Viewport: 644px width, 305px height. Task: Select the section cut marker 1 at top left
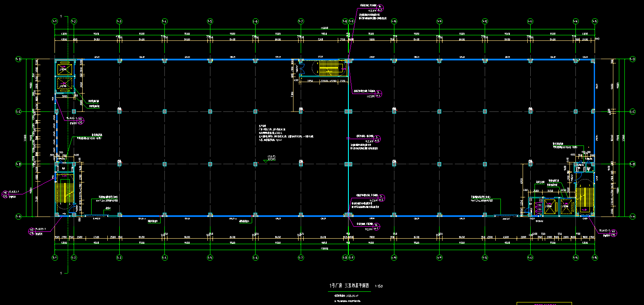pyautogui.click(x=61, y=17)
